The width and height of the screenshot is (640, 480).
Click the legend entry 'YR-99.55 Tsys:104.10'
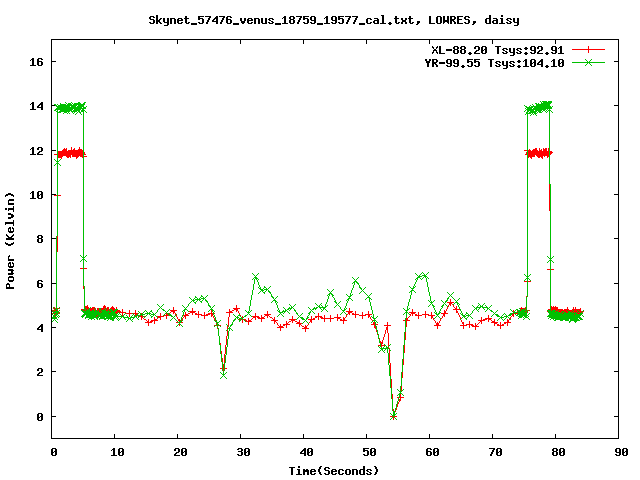[494, 63]
